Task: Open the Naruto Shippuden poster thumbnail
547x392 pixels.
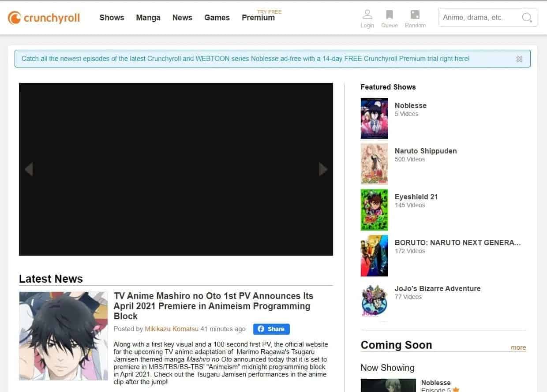Action: [x=375, y=164]
